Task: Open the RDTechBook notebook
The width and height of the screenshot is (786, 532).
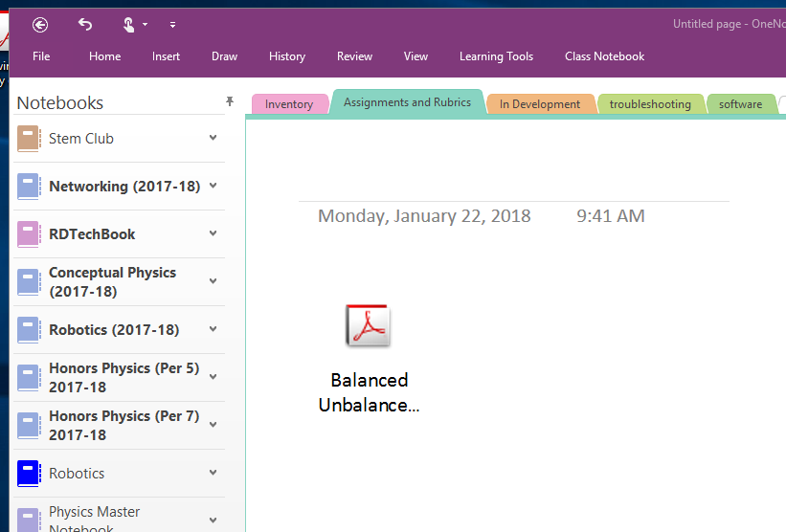Action: point(120,233)
